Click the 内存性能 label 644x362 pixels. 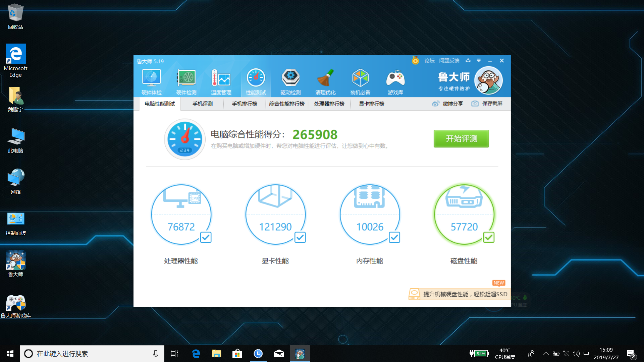coord(370,261)
